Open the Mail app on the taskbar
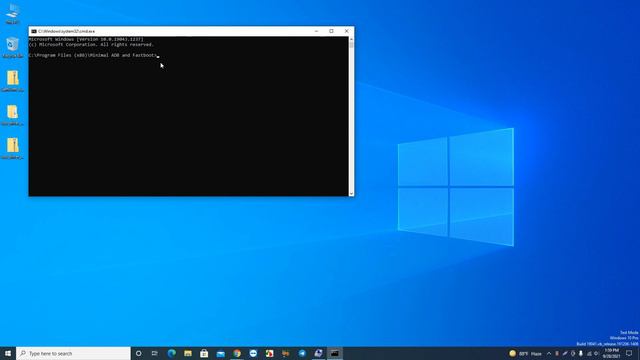 pos(220,353)
